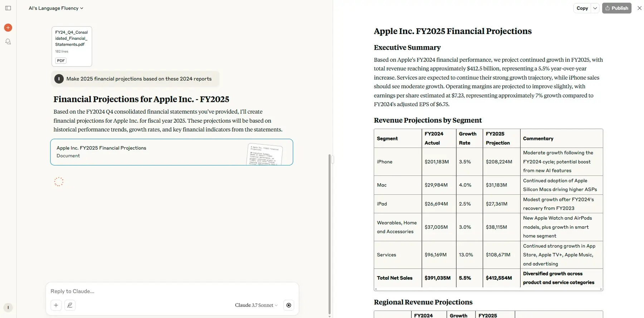Viewport: 644px width, 318px height.
Task: Click the Wearables, Home and Accessories cell
Action: pyautogui.click(x=397, y=227)
